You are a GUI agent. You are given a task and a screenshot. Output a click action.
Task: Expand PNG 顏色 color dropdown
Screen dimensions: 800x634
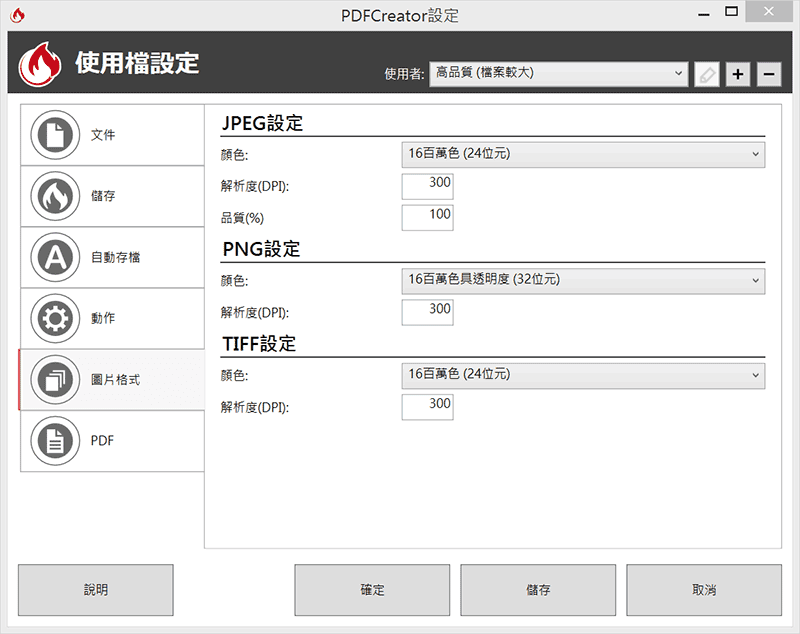coord(583,281)
